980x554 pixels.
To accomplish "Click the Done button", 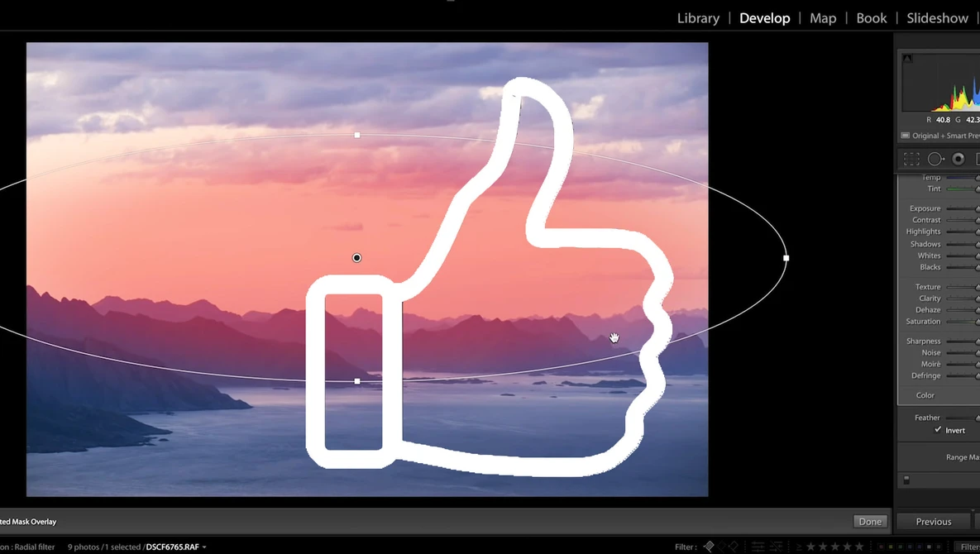I will (x=870, y=522).
